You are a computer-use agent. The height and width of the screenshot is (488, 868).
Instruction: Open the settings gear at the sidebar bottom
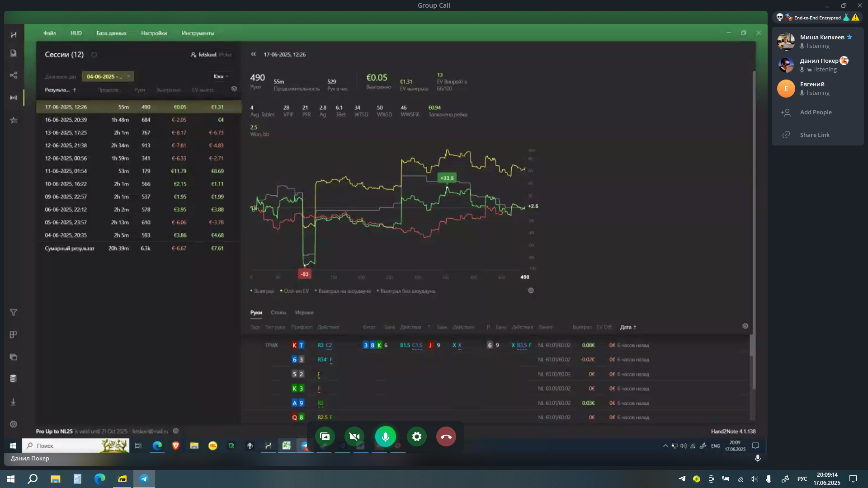tap(14, 424)
